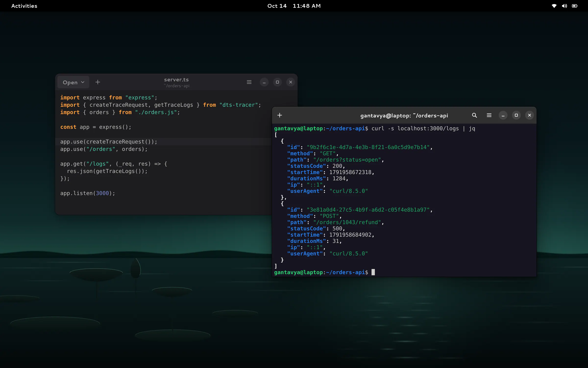Viewport: 588px width, 368px height.
Task: Close the terminal window
Action: [529, 115]
